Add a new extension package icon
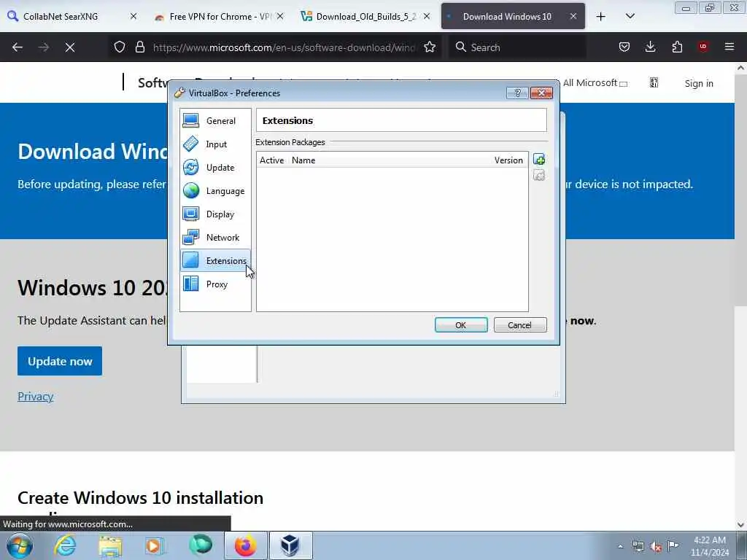 pyautogui.click(x=539, y=160)
